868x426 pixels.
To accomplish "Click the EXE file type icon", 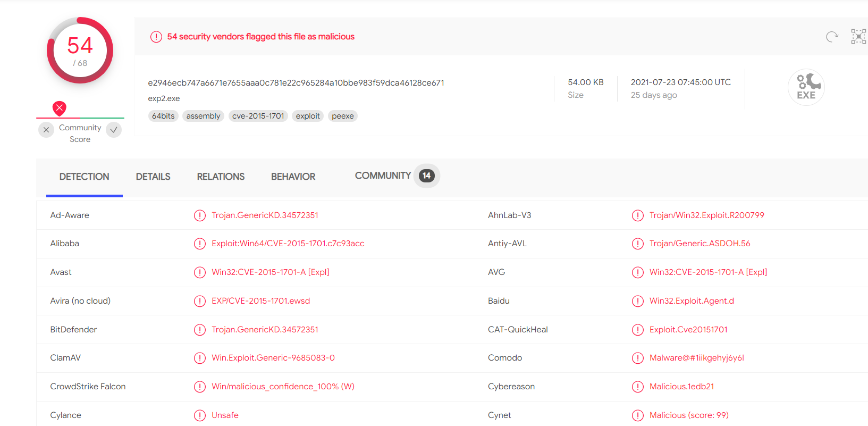I will click(x=806, y=87).
